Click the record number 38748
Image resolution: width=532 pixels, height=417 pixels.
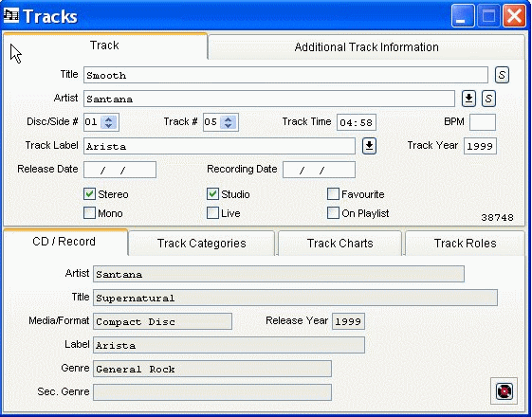497,218
